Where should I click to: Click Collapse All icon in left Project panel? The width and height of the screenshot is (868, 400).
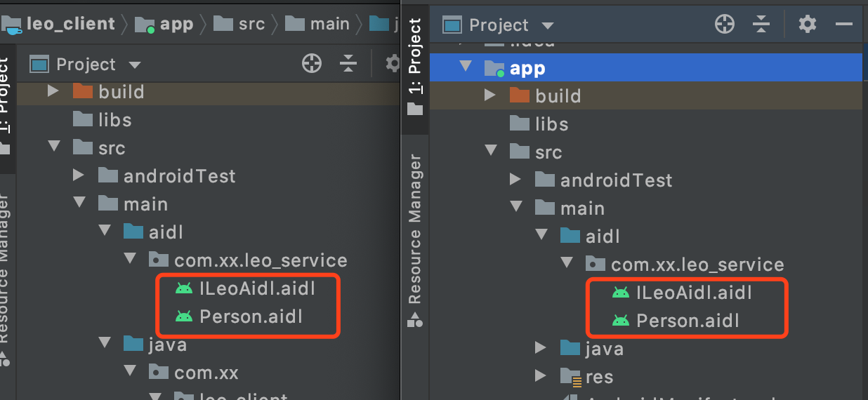(348, 64)
